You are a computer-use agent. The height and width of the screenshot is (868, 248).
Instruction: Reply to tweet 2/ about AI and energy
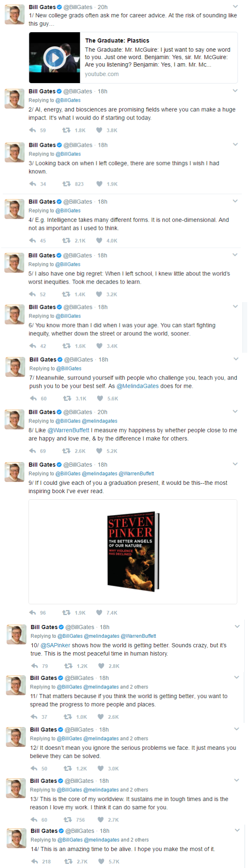33,130
